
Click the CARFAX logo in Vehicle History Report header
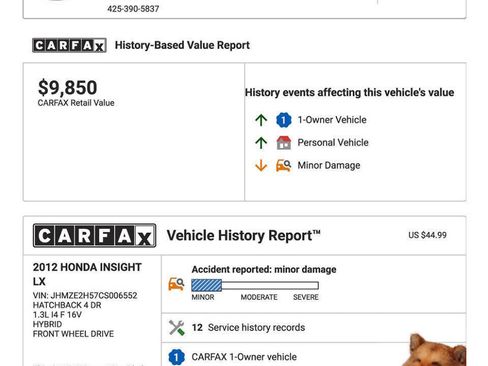point(94,236)
